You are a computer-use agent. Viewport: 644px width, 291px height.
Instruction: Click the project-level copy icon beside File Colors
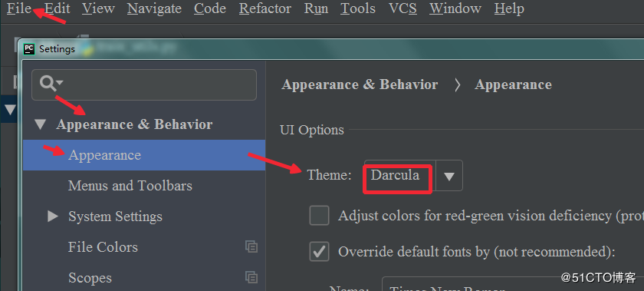tap(251, 246)
